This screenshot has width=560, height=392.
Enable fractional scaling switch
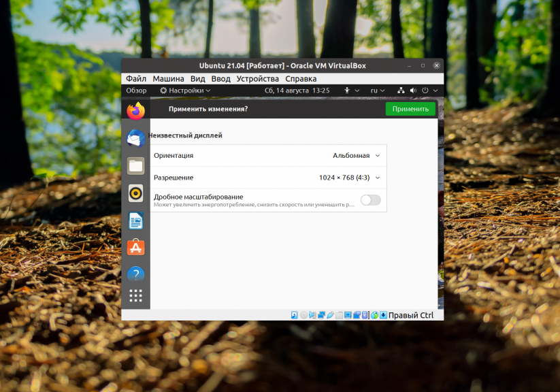pos(370,200)
